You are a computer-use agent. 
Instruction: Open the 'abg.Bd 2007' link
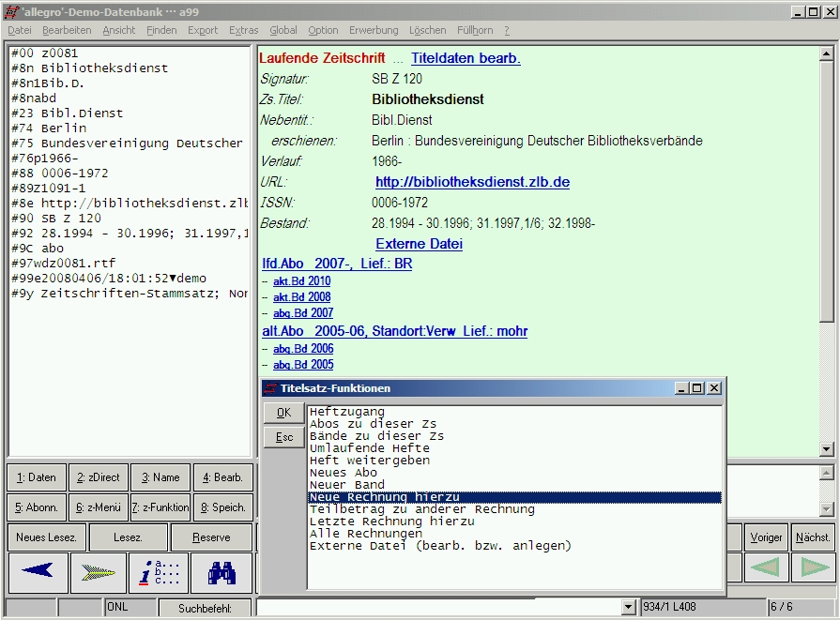(x=303, y=313)
